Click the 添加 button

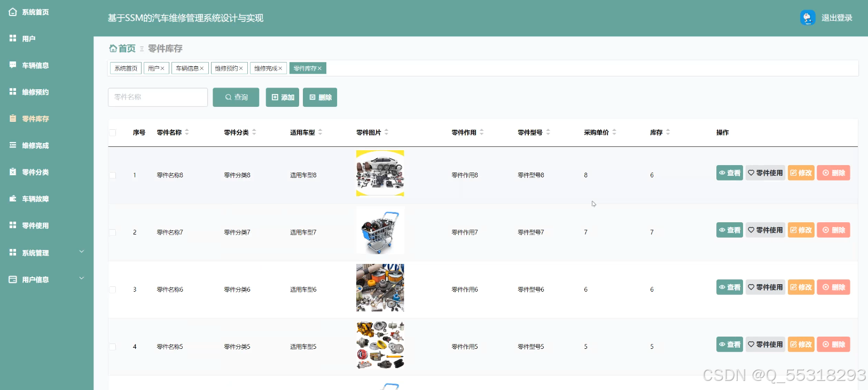283,97
